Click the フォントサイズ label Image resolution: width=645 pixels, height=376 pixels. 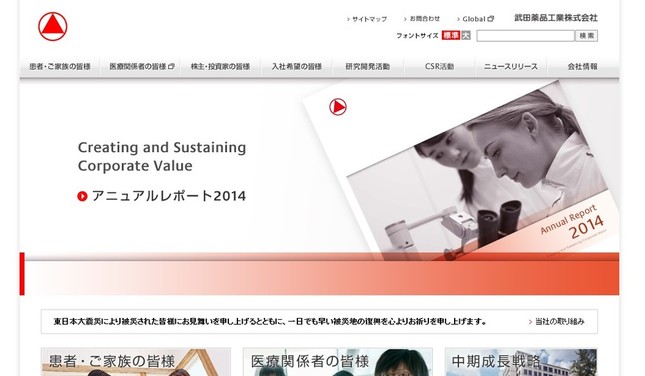pyautogui.click(x=417, y=36)
